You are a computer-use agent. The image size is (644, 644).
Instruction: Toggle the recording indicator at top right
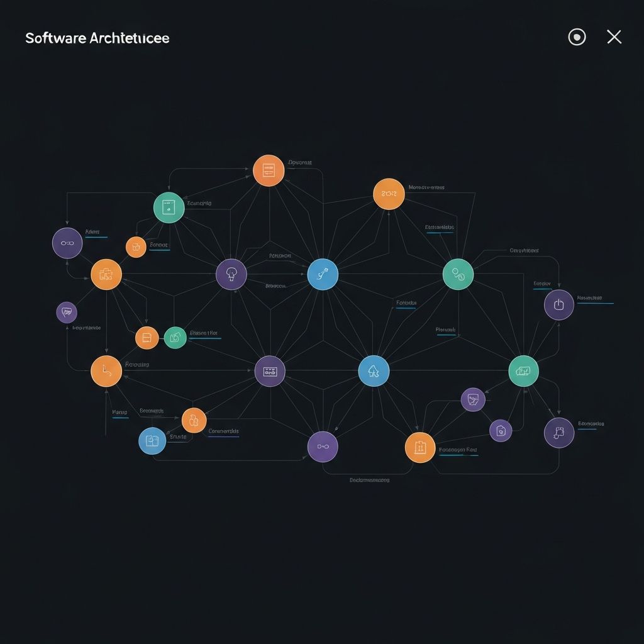point(577,38)
